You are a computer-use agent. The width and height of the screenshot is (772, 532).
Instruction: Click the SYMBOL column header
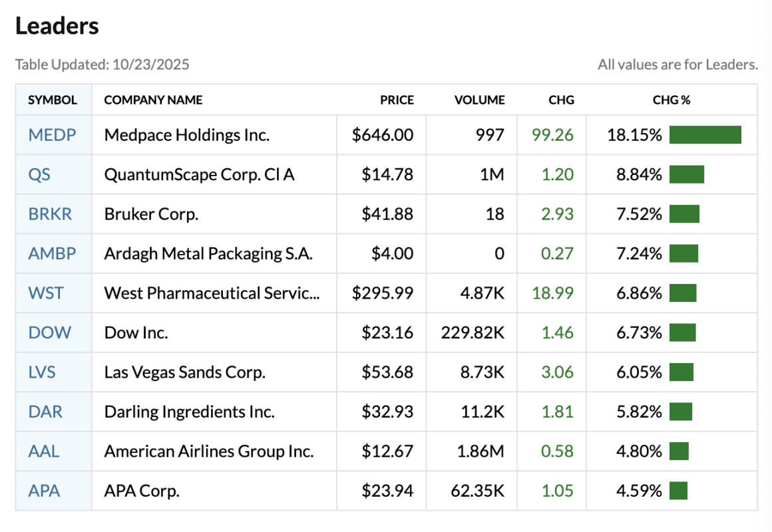coord(53,100)
